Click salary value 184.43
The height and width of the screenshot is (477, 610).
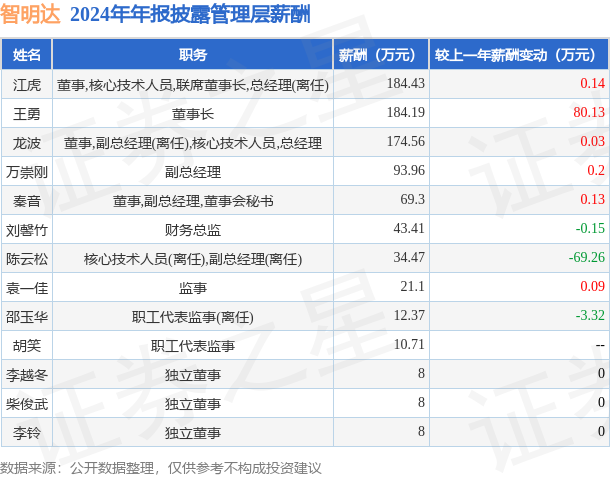tap(405, 83)
